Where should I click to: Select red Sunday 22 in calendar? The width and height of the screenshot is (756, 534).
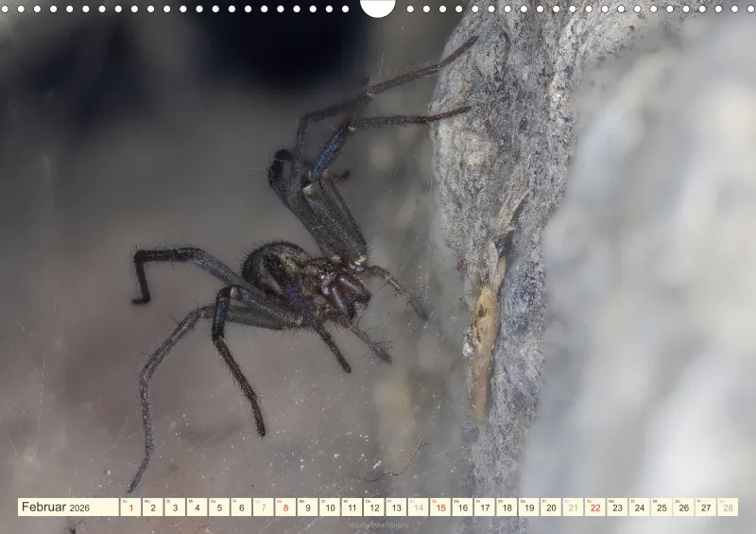point(595,507)
